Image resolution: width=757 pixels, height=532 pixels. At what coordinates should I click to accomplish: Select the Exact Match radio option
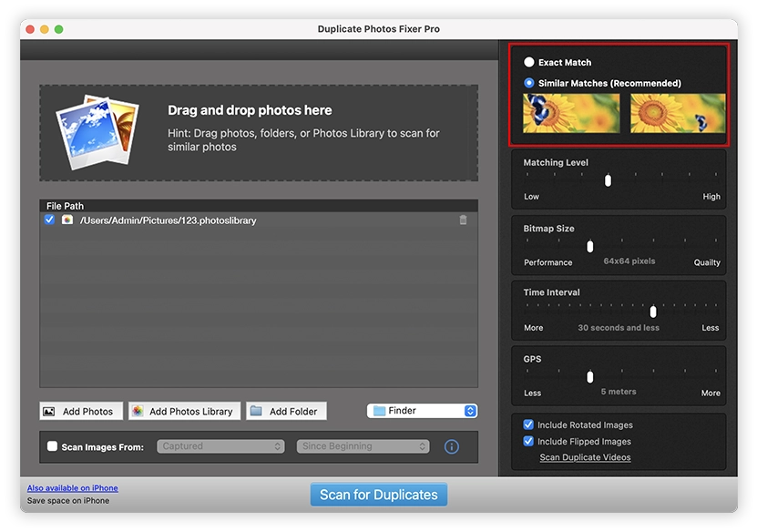click(529, 62)
